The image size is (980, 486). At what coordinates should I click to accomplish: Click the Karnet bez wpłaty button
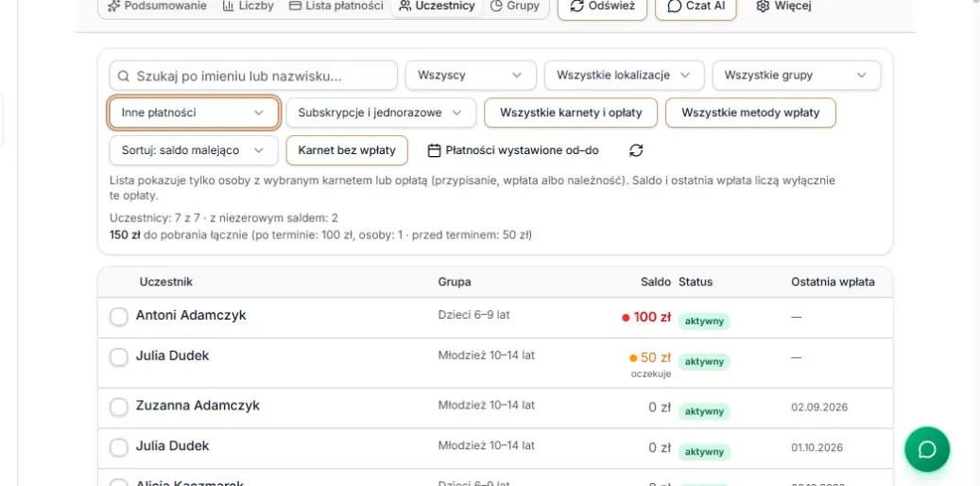(347, 150)
